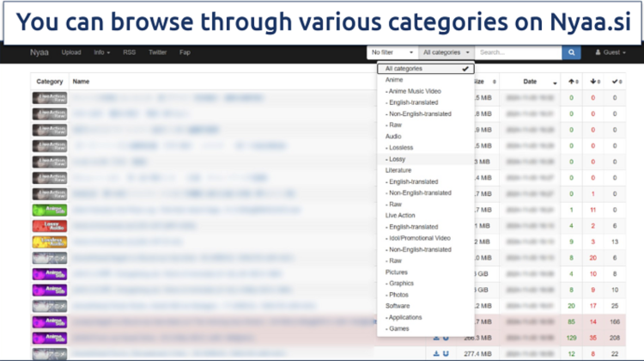Click the blue search magnifier button
644x361 pixels.
571,52
